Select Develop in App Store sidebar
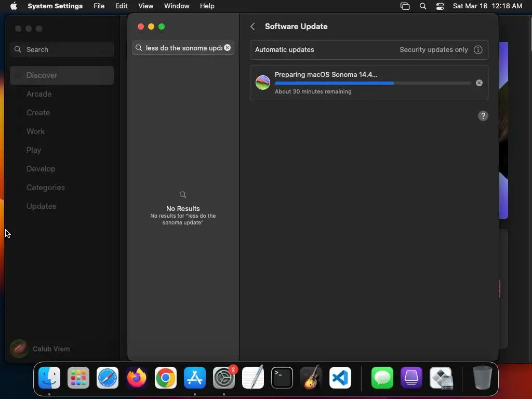 62,169
